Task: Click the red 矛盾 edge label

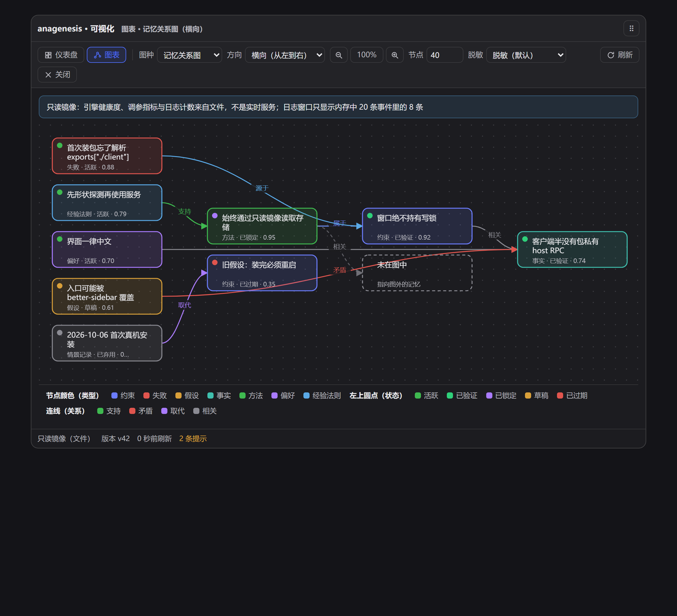Action: [340, 270]
